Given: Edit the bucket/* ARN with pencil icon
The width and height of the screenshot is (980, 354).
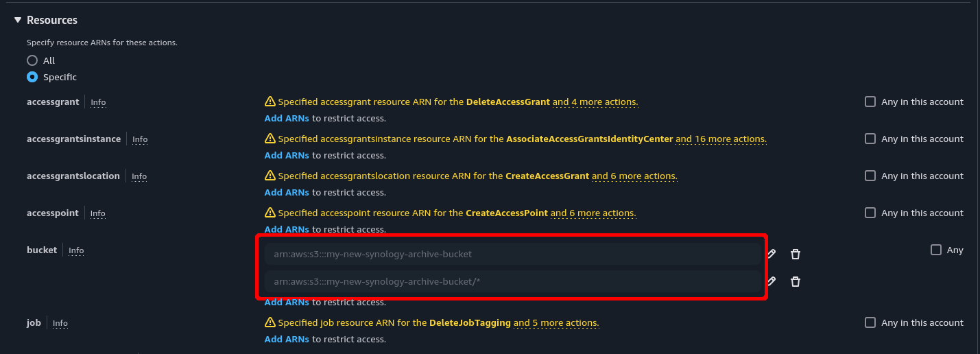Looking at the screenshot, I should click(x=772, y=281).
